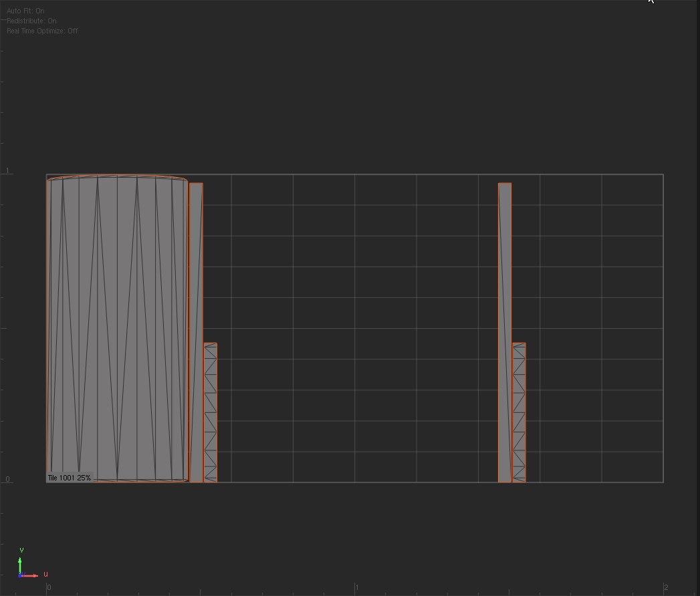The image size is (700, 596).
Task: Select the large cylinder UV island
Action: click(x=117, y=328)
